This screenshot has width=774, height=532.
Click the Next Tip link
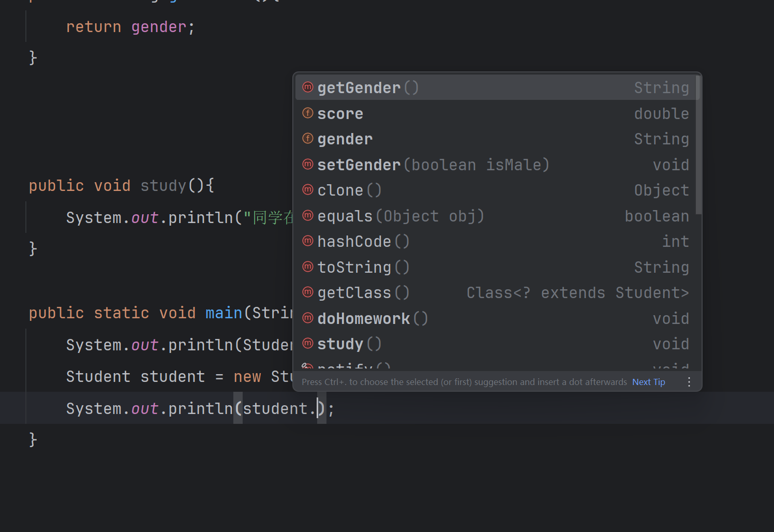point(649,382)
